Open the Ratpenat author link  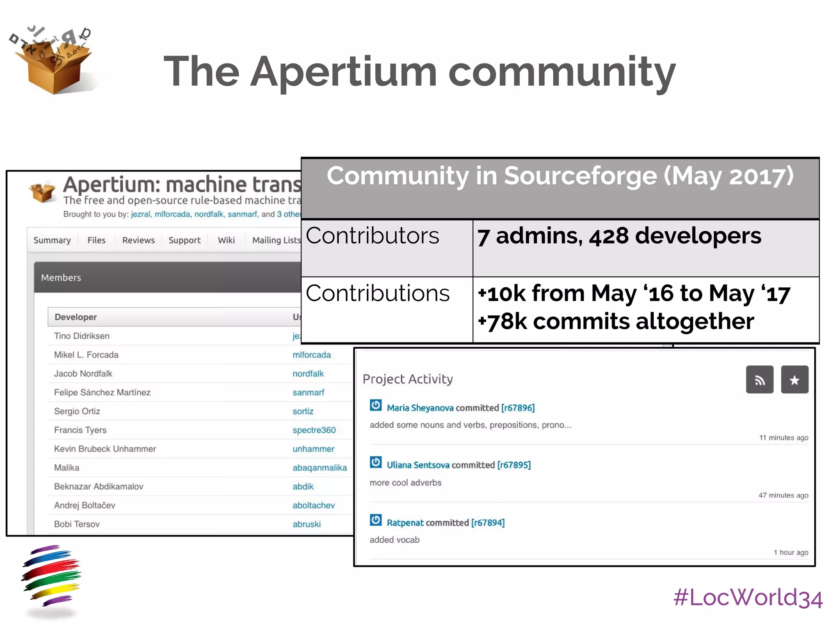[x=405, y=523]
